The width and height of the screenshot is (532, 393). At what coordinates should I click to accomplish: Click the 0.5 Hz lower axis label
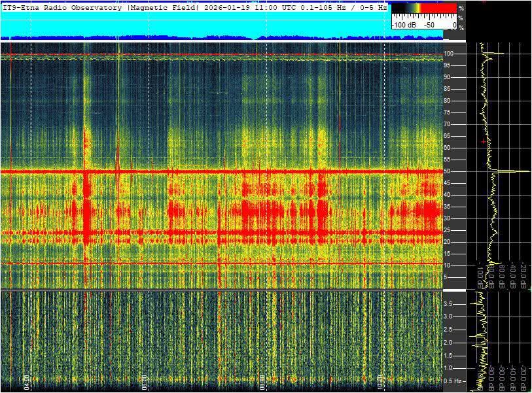pos(452,381)
